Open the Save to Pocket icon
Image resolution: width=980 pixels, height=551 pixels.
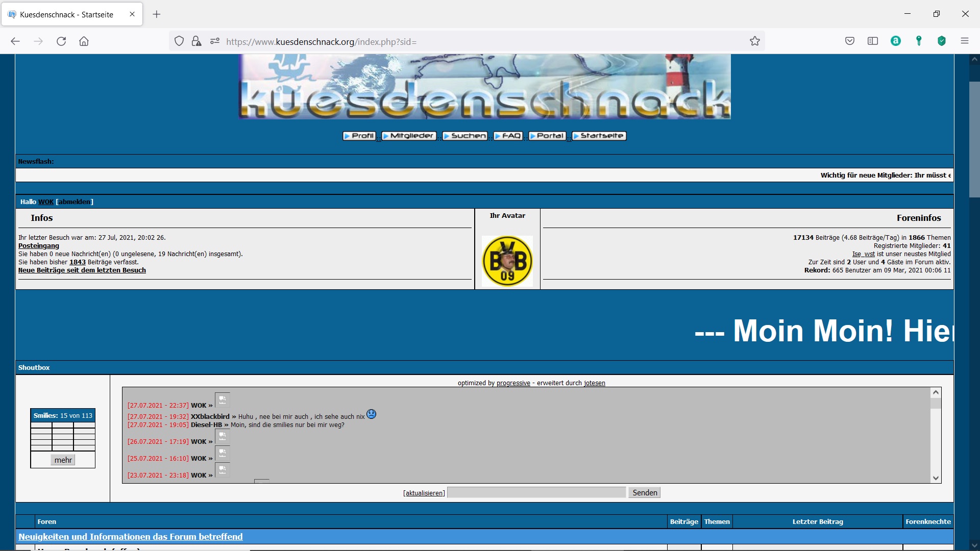coord(850,41)
